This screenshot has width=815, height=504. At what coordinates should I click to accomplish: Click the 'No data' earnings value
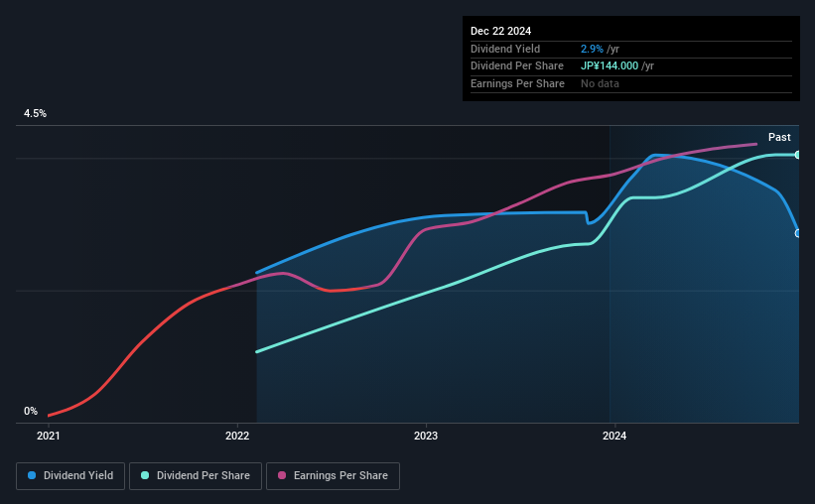click(x=600, y=83)
